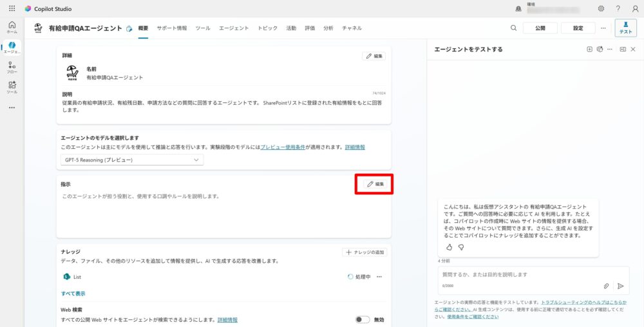Open the すべて表示 link under ナレッジ
This screenshot has width=644, height=327.
point(73,294)
